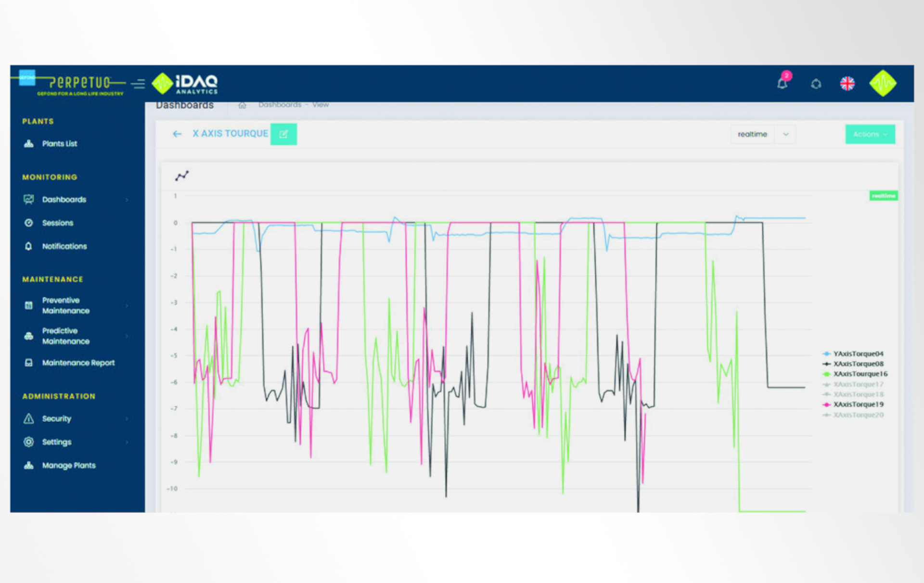Click the iDAQ Analytics logo
Image resolution: width=924 pixels, height=583 pixels.
point(185,84)
